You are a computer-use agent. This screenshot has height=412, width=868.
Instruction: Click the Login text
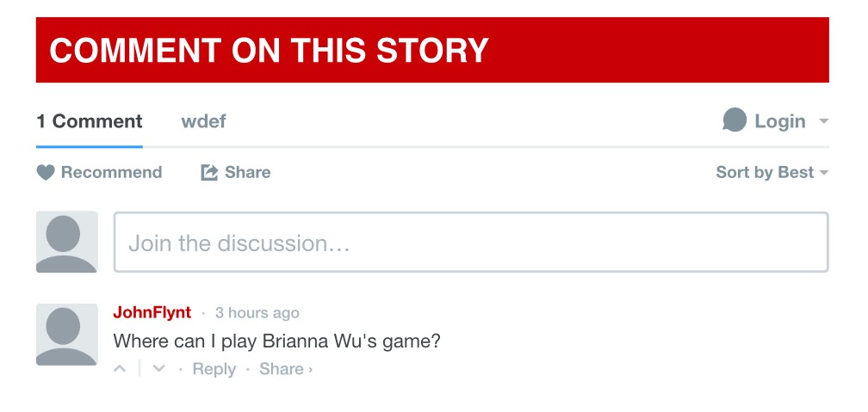coord(780,121)
